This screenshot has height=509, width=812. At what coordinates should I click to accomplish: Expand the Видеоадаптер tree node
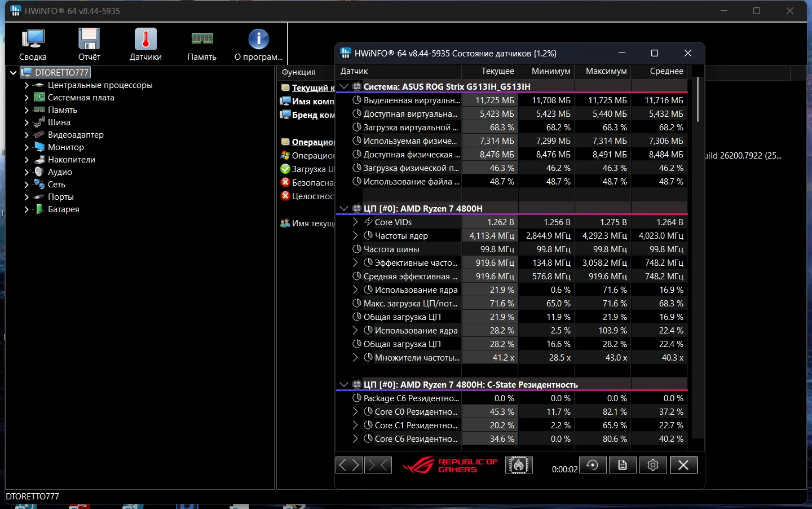click(26, 135)
